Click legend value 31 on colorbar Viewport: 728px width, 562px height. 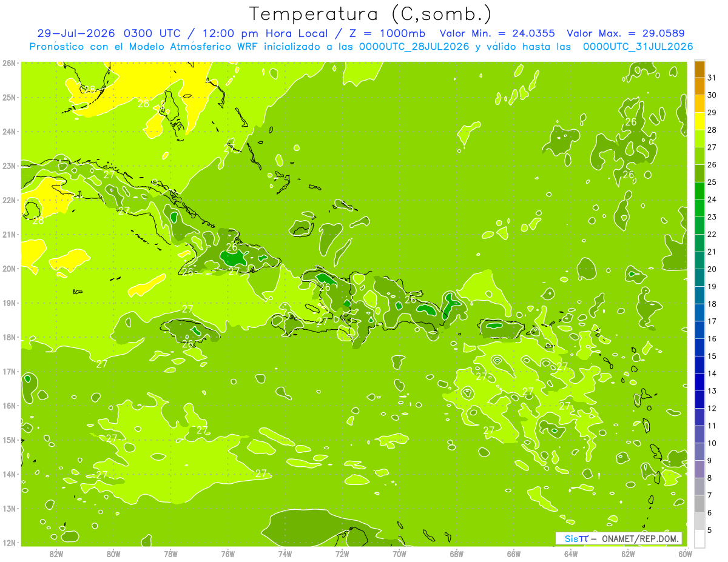tap(712, 78)
